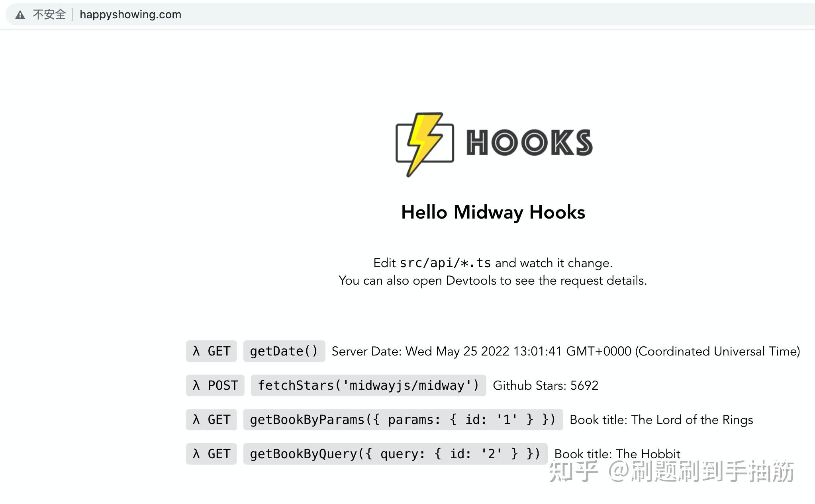
Task: Select the λ GET badge beside getDate()
Action: click(x=211, y=351)
